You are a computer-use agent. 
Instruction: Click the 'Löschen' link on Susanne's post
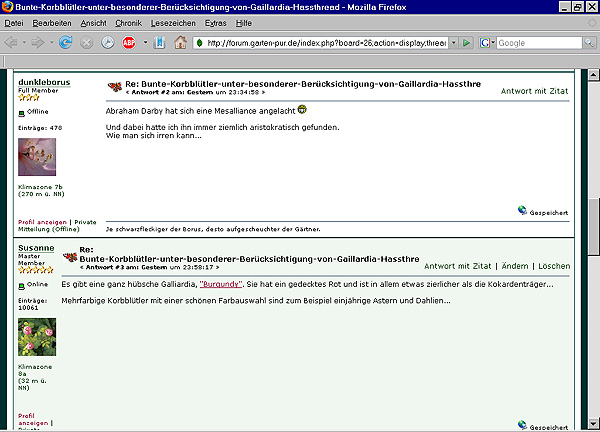click(553, 267)
